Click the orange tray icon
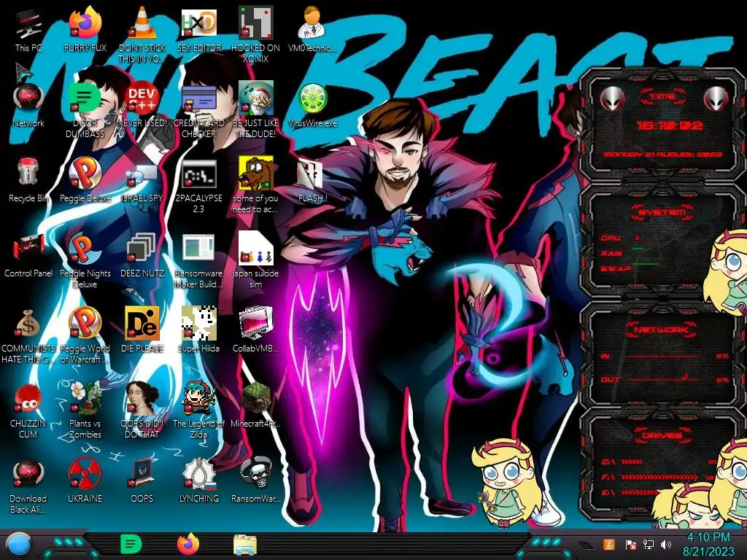 pos(609,544)
